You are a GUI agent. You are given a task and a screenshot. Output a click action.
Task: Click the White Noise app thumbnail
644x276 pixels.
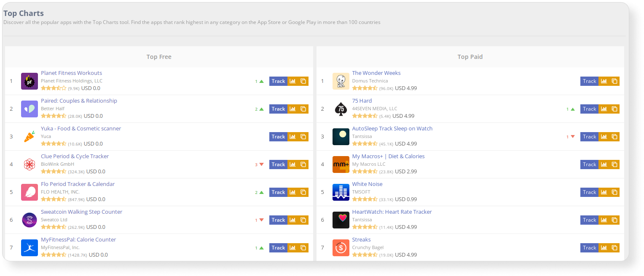click(x=341, y=192)
